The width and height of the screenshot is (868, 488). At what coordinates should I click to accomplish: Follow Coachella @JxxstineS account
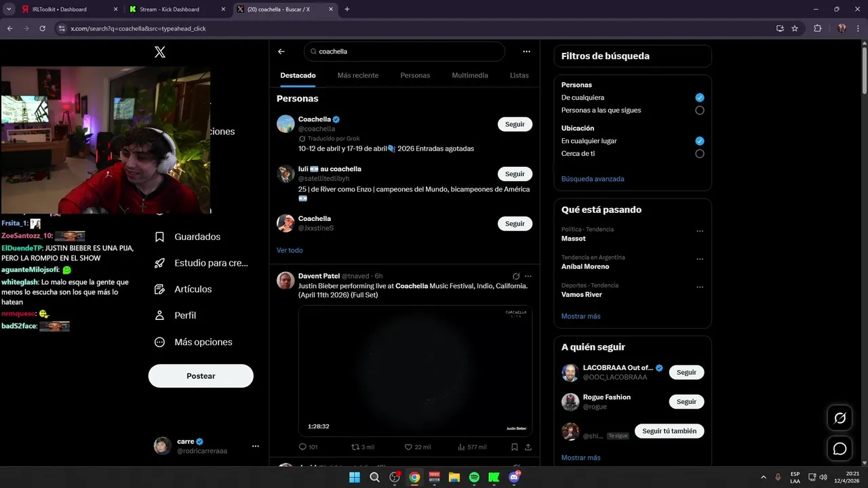pyautogui.click(x=515, y=224)
